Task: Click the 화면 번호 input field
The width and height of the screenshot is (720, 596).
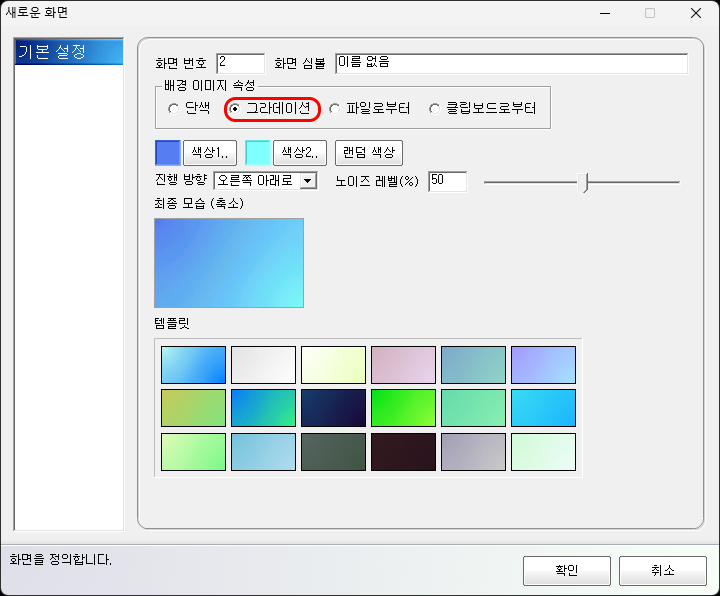Action: 240,64
